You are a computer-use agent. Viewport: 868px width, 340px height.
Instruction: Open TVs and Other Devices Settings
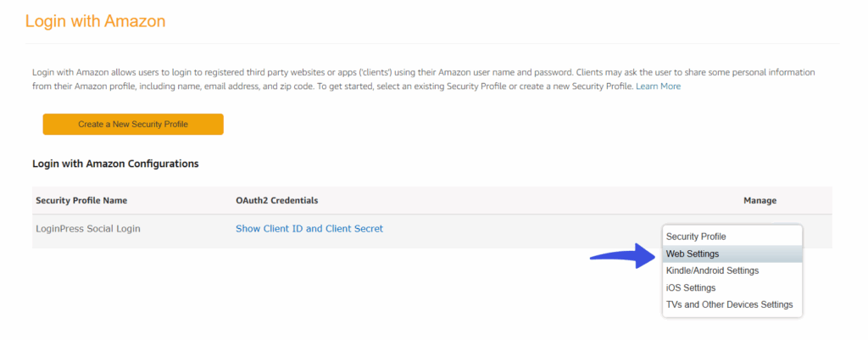coord(732,304)
